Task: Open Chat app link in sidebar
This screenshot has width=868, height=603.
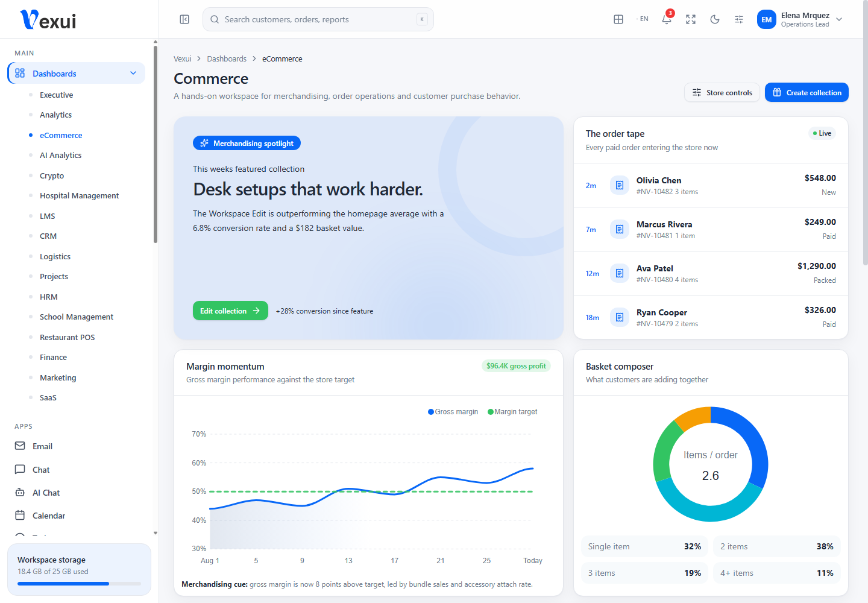Action: coord(41,469)
